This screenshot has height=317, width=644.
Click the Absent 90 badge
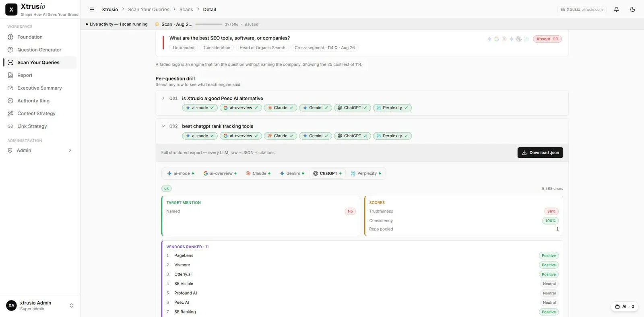point(547,39)
